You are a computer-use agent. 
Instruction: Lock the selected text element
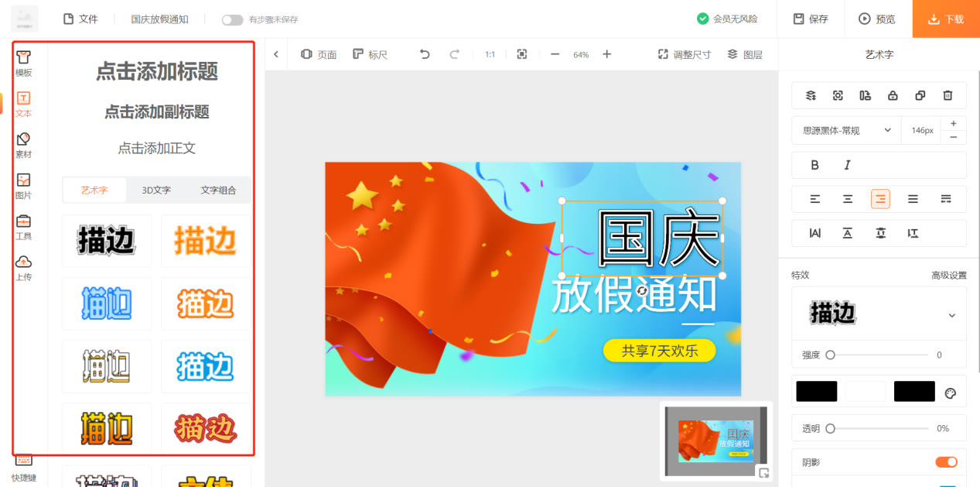(893, 94)
